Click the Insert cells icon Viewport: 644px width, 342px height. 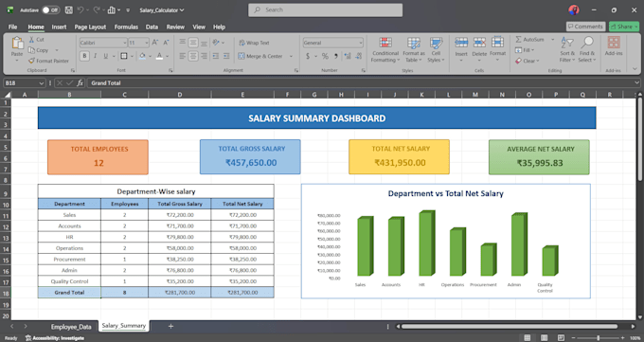pos(461,43)
